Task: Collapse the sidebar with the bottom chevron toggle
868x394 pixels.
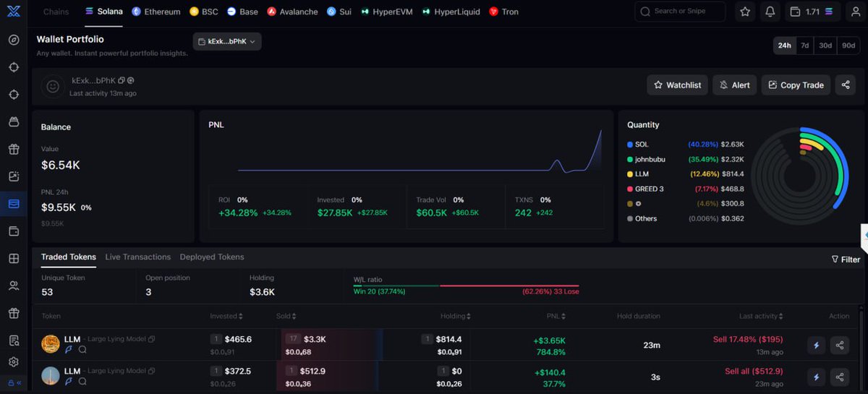Action: pyautogui.click(x=14, y=383)
